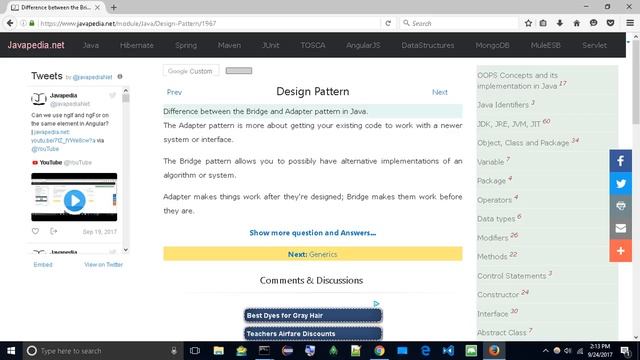Print the page using the side print icon
The width and height of the screenshot is (640, 360).
click(x=620, y=206)
